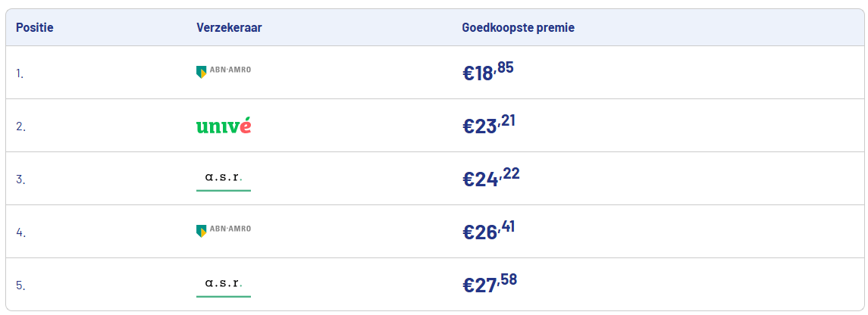Click the ABN AMRO shield emblem in row 4
Screen dimensions: 868x315
pos(201,230)
